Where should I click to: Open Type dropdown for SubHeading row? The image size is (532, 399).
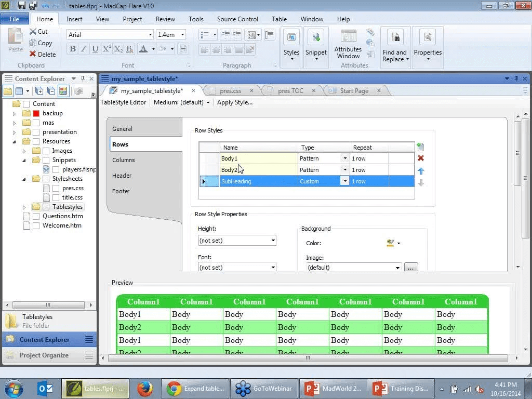[345, 181]
